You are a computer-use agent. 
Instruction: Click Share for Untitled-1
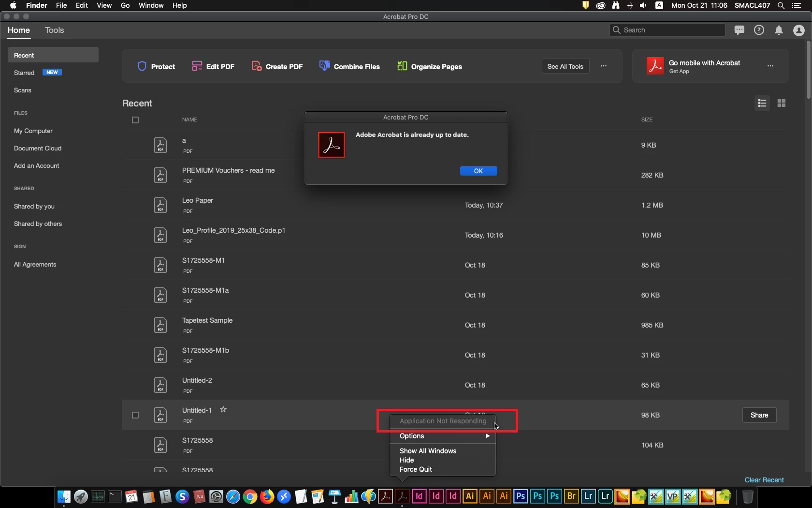coord(759,415)
